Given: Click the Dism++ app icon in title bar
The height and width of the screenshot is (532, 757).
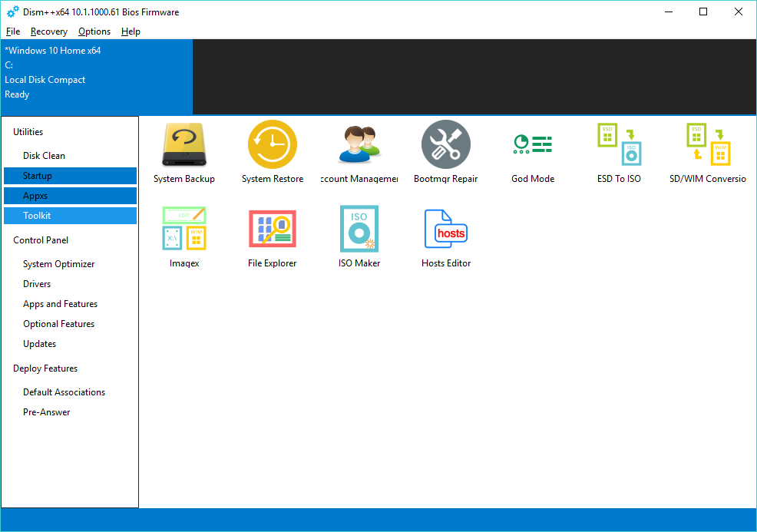Looking at the screenshot, I should 13,12.
